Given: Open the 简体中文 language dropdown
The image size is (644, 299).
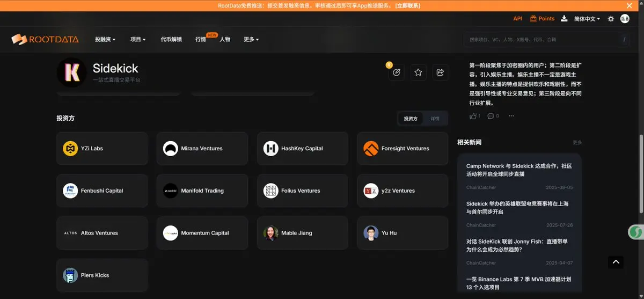Looking at the screenshot, I should pos(587,19).
